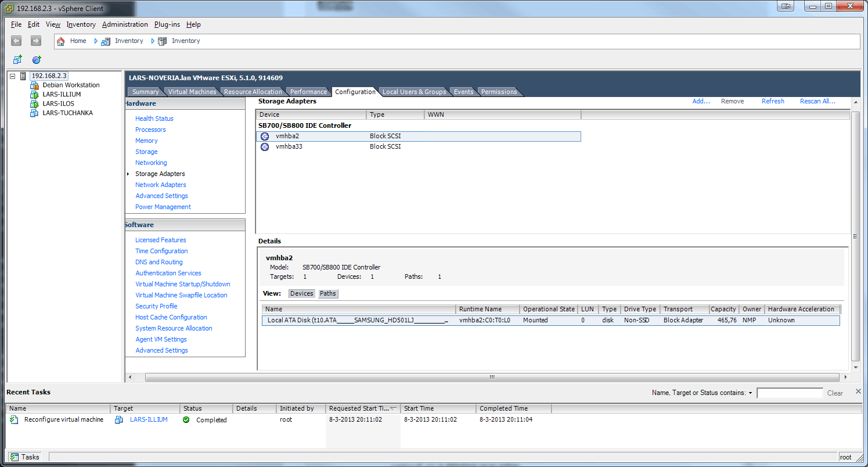
Task: Expand the Home breadcrumb arrow
Action: (96, 41)
